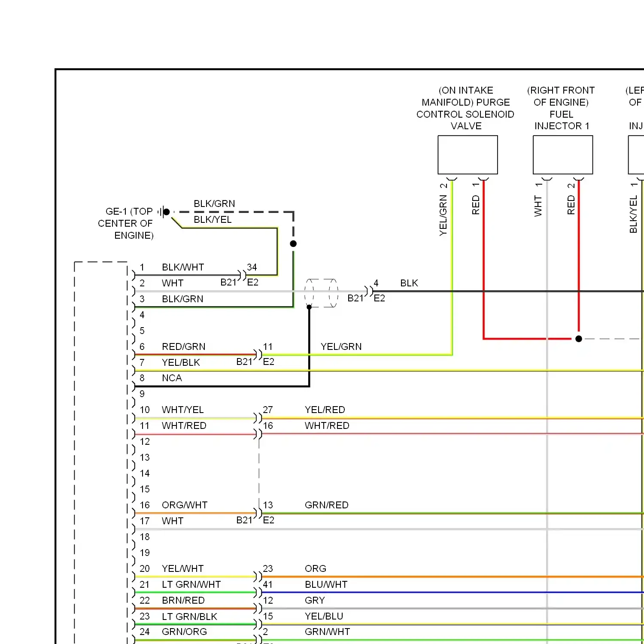Select the GRN/ORG label on pin 24
644x644 pixels.
[184, 632]
